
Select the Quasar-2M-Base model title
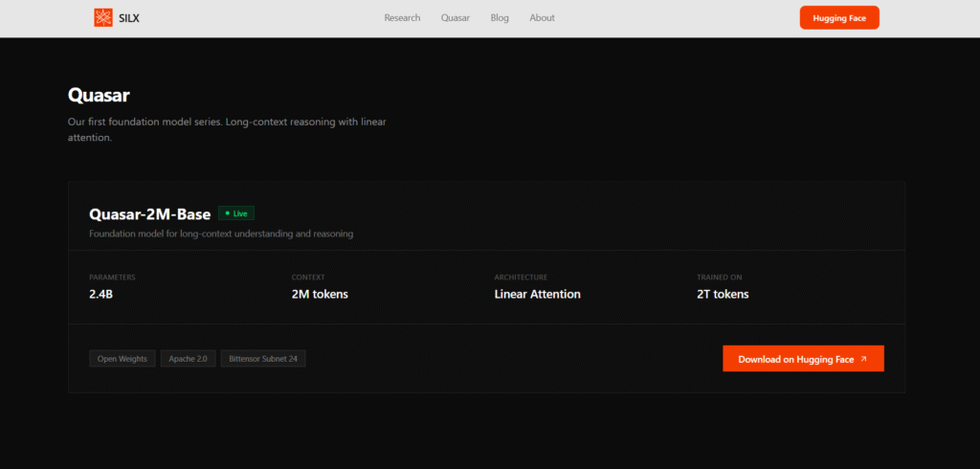click(x=149, y=214)
